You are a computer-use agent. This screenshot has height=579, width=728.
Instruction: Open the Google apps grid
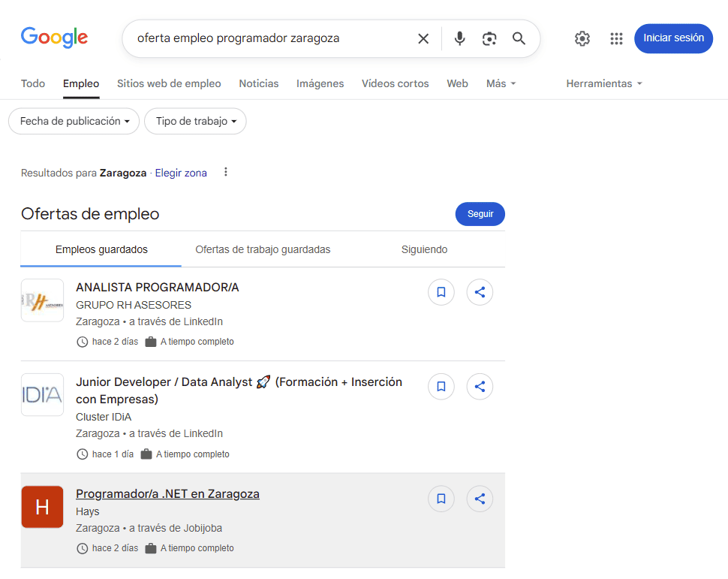(616, 38)
